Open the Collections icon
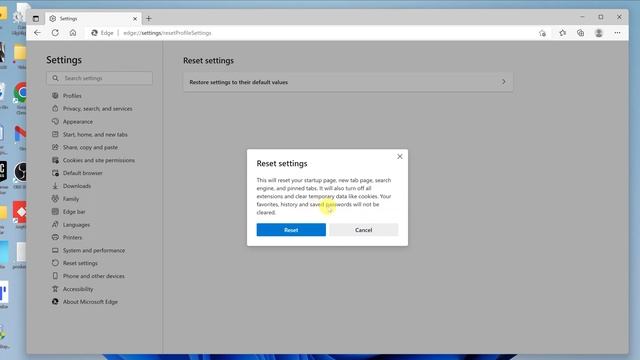The image size is (640, 360). coord(580,33)
